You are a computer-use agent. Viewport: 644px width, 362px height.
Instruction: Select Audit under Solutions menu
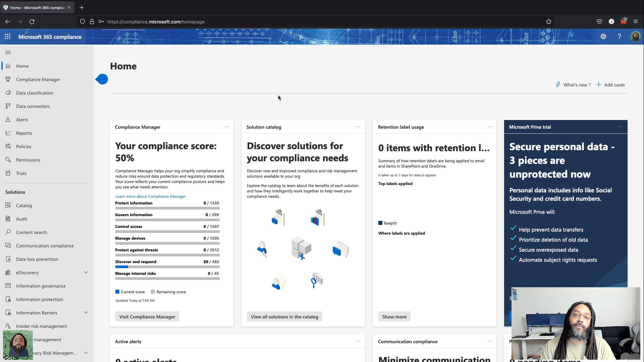[21, 218]
